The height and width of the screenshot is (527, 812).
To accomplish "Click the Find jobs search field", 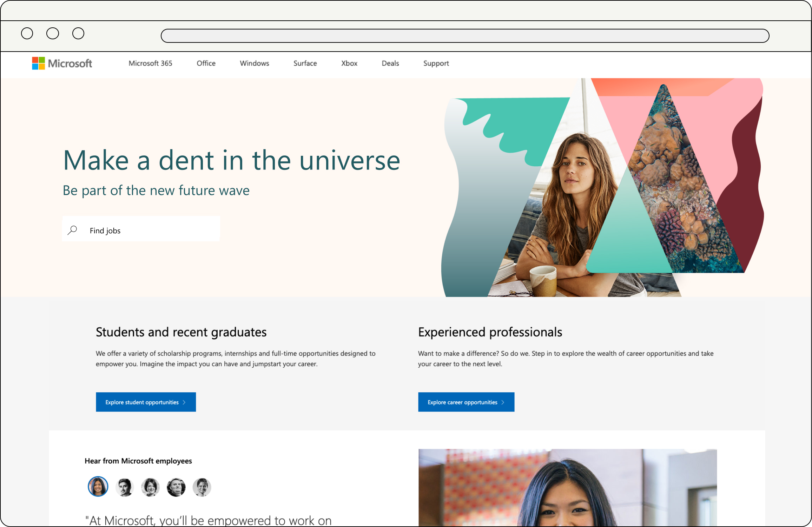I will (x=141, y=229).
